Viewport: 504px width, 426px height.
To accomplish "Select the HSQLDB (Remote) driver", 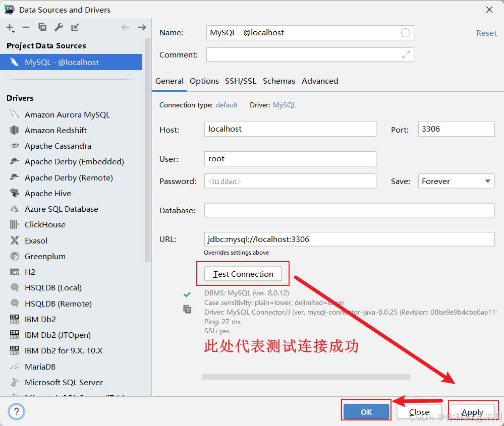I will 58,303.
